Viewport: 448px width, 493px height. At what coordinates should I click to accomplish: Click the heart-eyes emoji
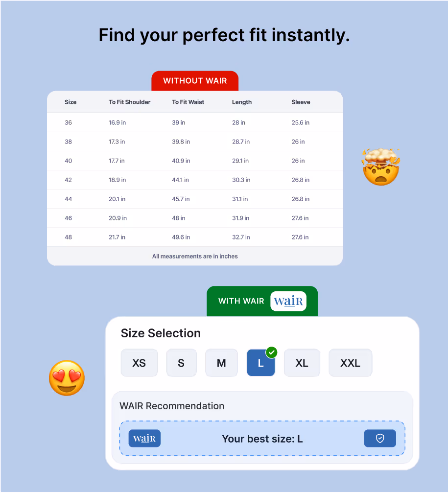(x=67, y=377)
